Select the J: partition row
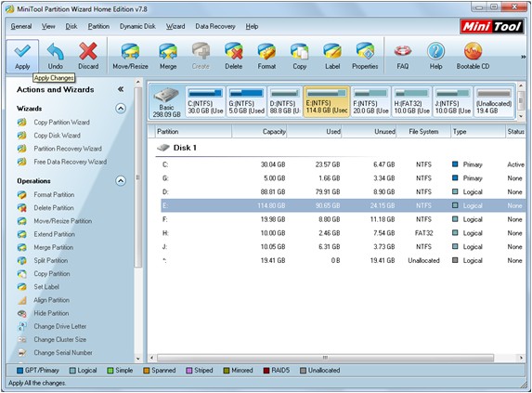 pos(343,247)
